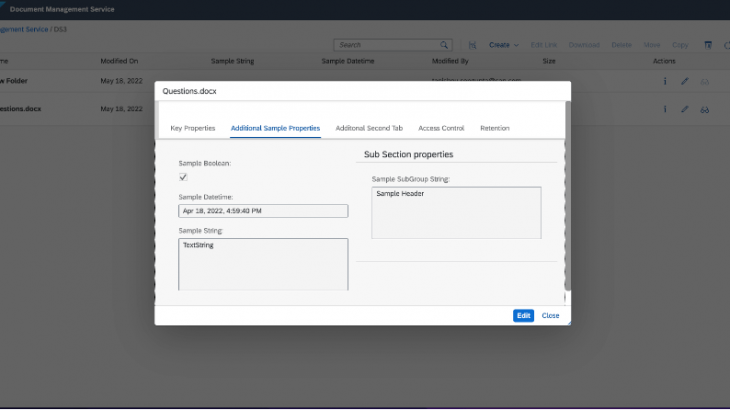Switch to the Key Properties tab
This screenshot has width=730, height=410.
click(193, 128)
